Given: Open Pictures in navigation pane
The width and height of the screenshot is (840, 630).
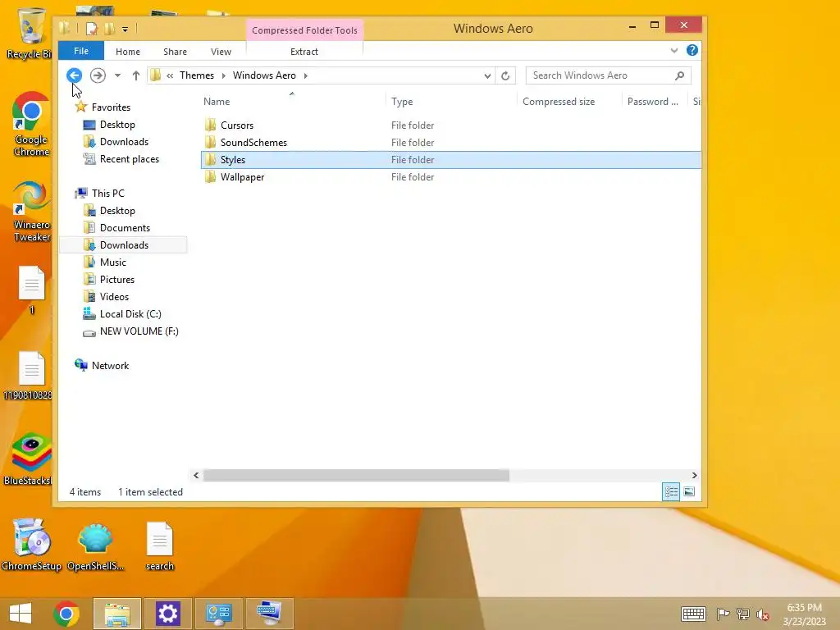Looking at the screenshot, I should tap(116, 279).
